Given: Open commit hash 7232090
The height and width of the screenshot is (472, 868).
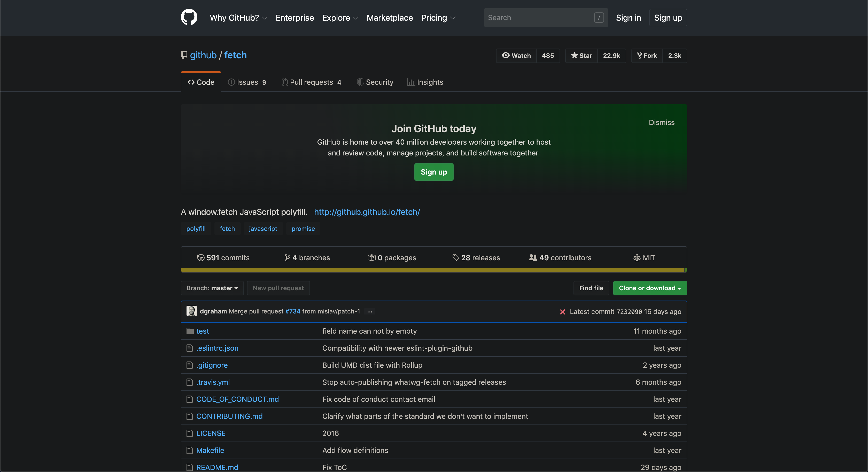Looking at the screenshot, I should [x=629, y=312].
